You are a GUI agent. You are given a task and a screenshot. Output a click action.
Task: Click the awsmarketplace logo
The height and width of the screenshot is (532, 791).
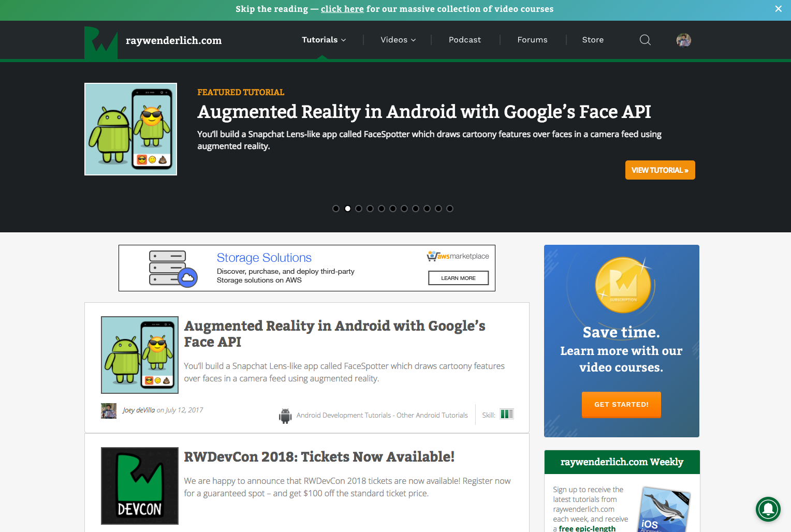pos(458,256)
